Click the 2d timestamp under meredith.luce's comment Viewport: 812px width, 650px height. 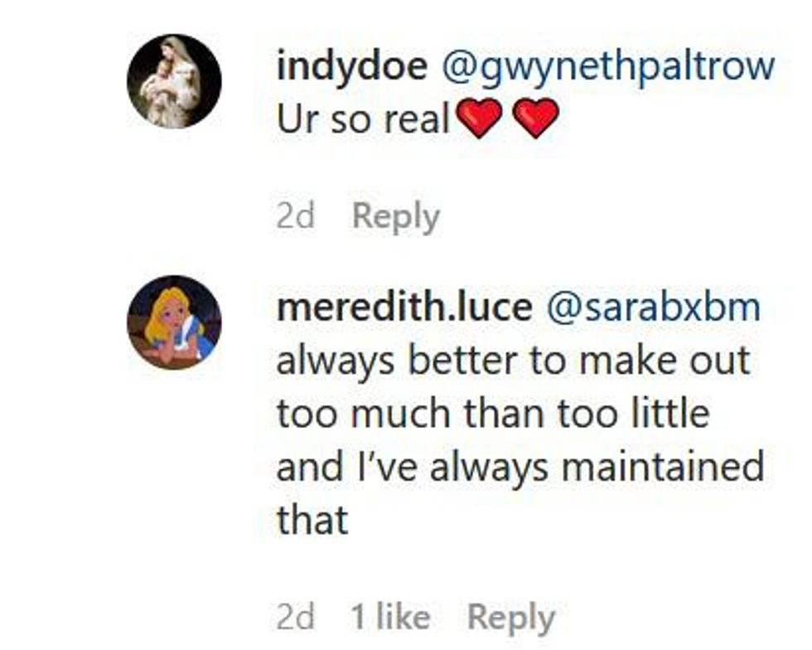(x=296, y=618)
